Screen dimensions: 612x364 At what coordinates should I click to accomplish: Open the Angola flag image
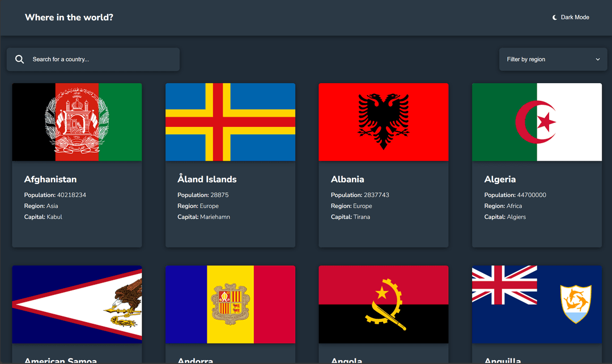point(384,305)
